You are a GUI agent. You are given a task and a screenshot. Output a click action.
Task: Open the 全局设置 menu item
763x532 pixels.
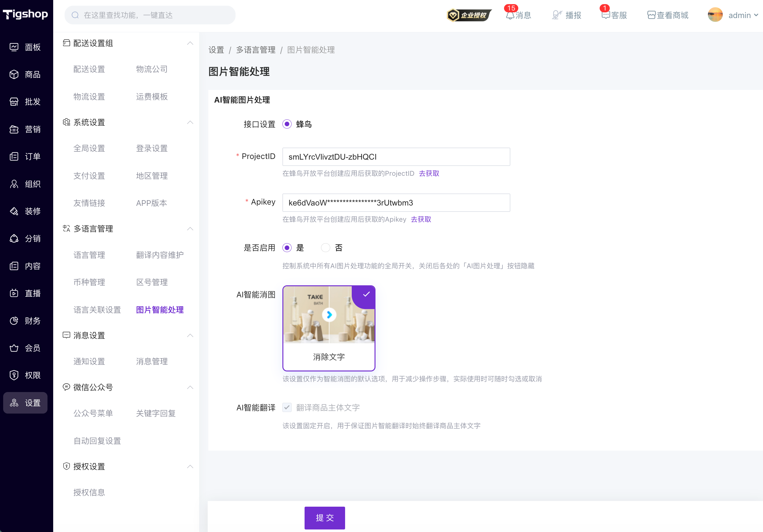coord(89,149)
